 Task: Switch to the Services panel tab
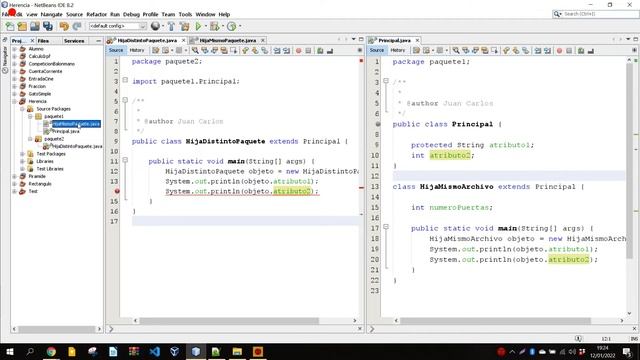click(x=74, y=41)
